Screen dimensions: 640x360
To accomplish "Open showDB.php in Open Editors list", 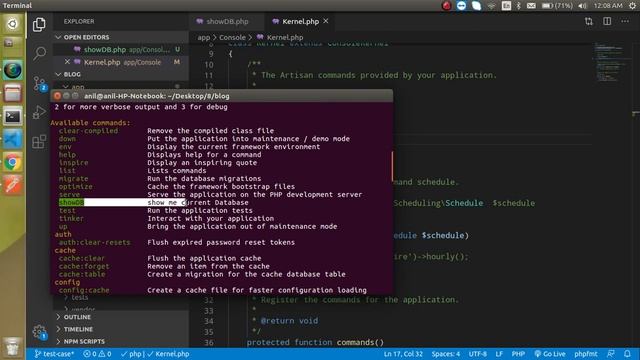I will pos(121,49).
